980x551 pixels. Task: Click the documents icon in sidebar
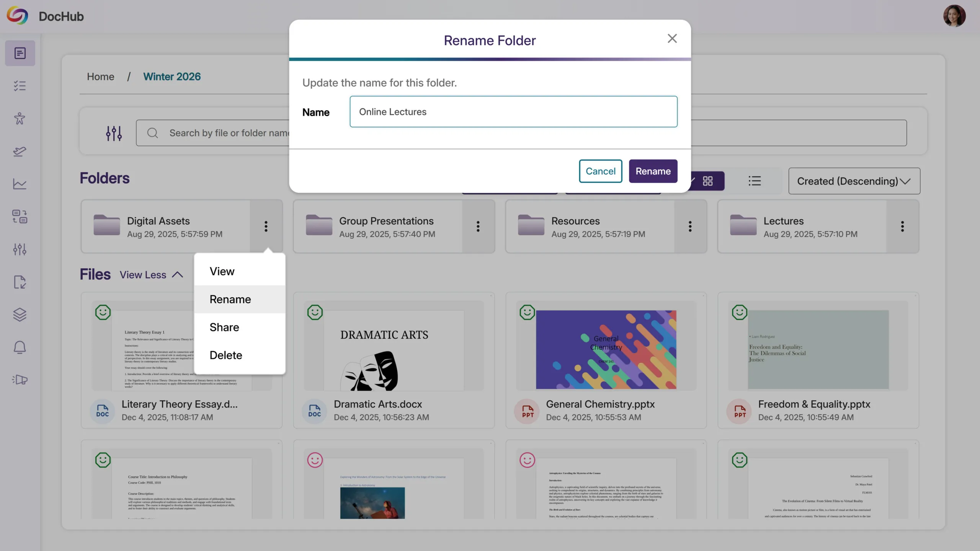click(x=20, y=53)
